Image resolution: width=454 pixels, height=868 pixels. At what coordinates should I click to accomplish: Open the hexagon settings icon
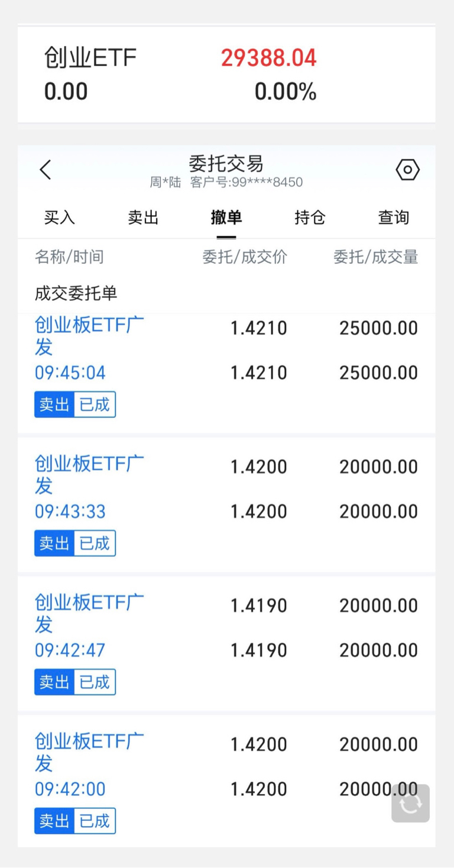point(407,170)
